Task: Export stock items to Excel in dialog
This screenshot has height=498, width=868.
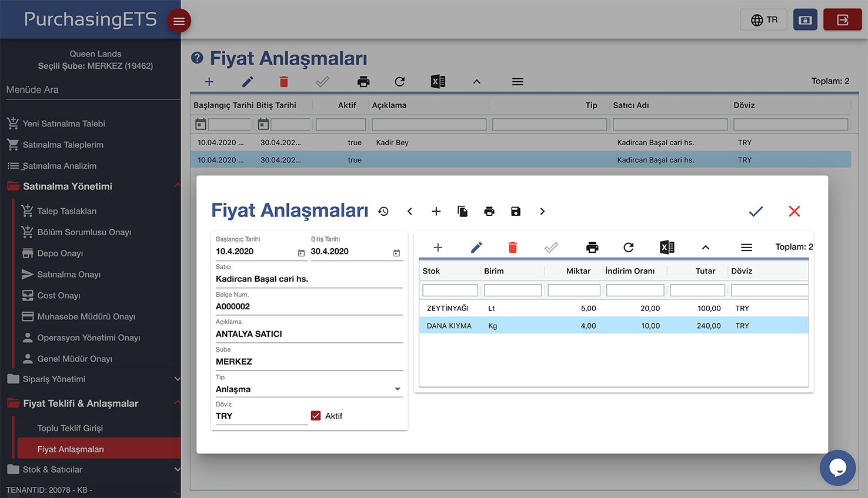Action: pos(667,248)
